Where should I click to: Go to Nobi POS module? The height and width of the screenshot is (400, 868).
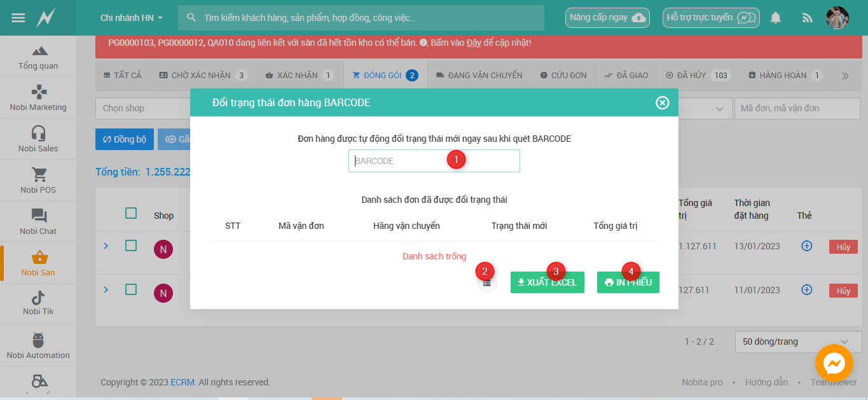tap(38, 180)
